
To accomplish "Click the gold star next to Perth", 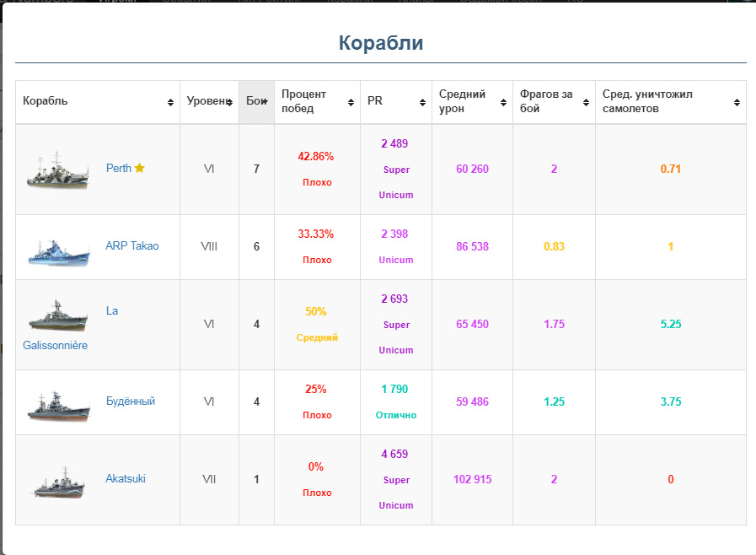I will tap(140, 168).
